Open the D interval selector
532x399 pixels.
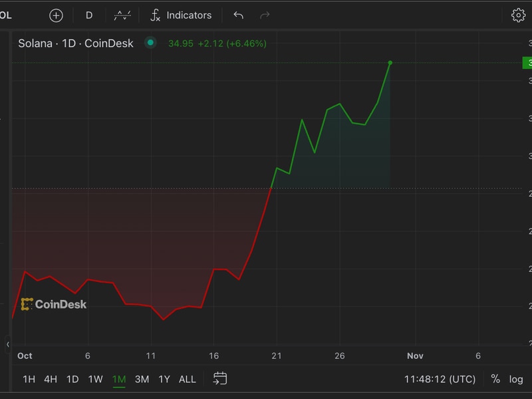pyautogui.click(x=89, y=15)
